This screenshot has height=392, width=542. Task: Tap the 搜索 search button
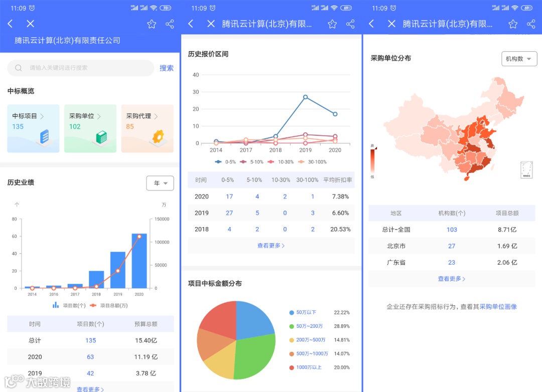(x=166, y=68)
